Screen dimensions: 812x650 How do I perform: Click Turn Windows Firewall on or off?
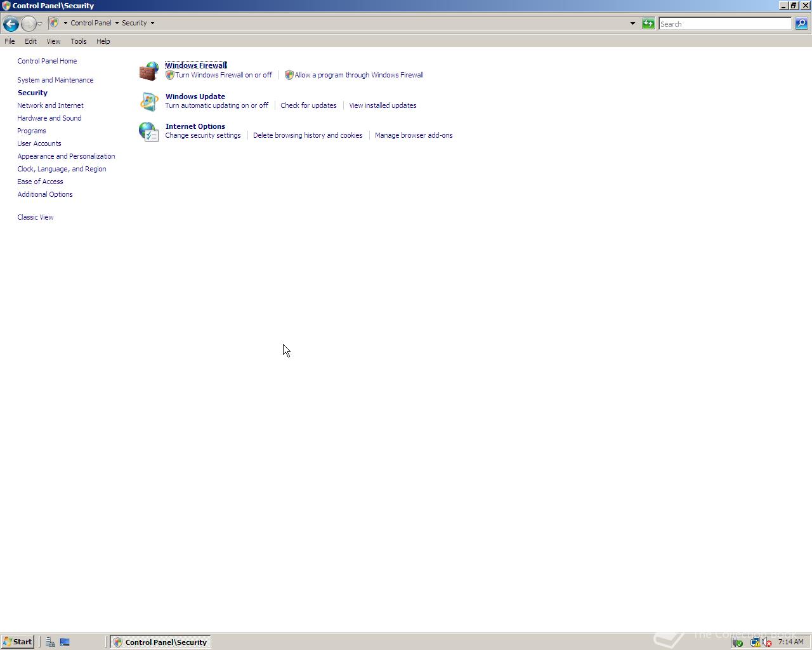pyautogui.click(x=223, y=75)
